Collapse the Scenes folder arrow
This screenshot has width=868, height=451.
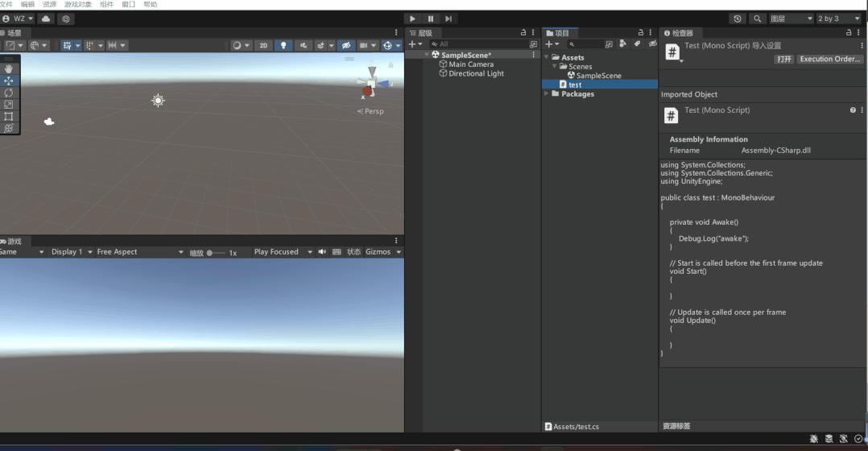[x=555, y=66]
